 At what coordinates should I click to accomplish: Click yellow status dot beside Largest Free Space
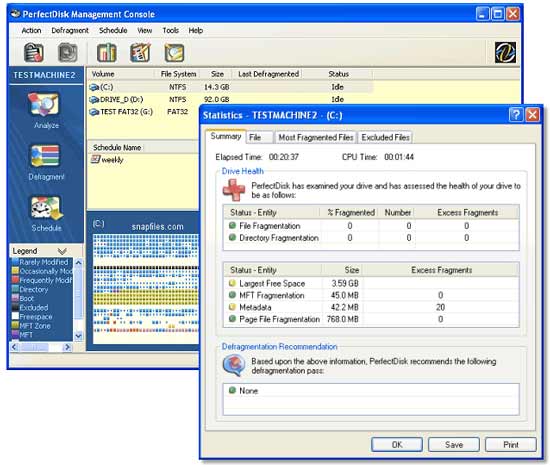(x=232, y=283)
